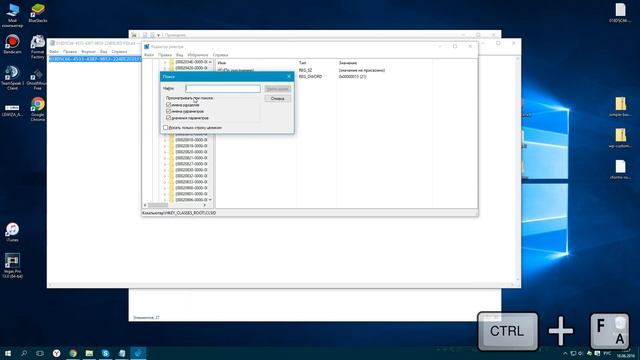Expand the {00020830-0000 registry key

coord(165,170)
